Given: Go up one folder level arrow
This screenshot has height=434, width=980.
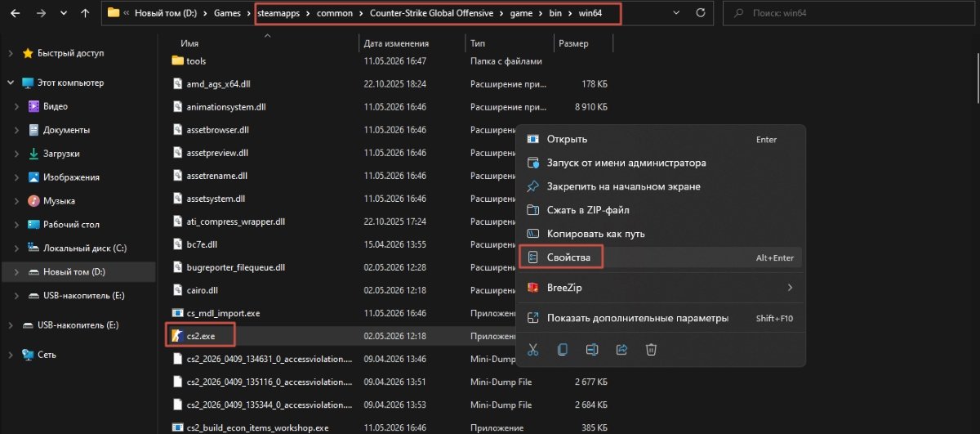Looking at the screenshot, I should click(x=85, y=14).
